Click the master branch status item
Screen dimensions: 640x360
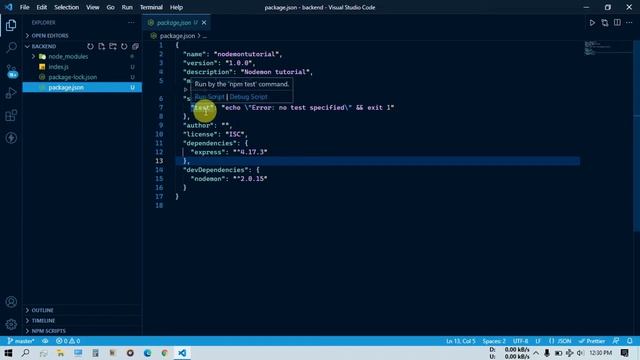coord(21,341)
